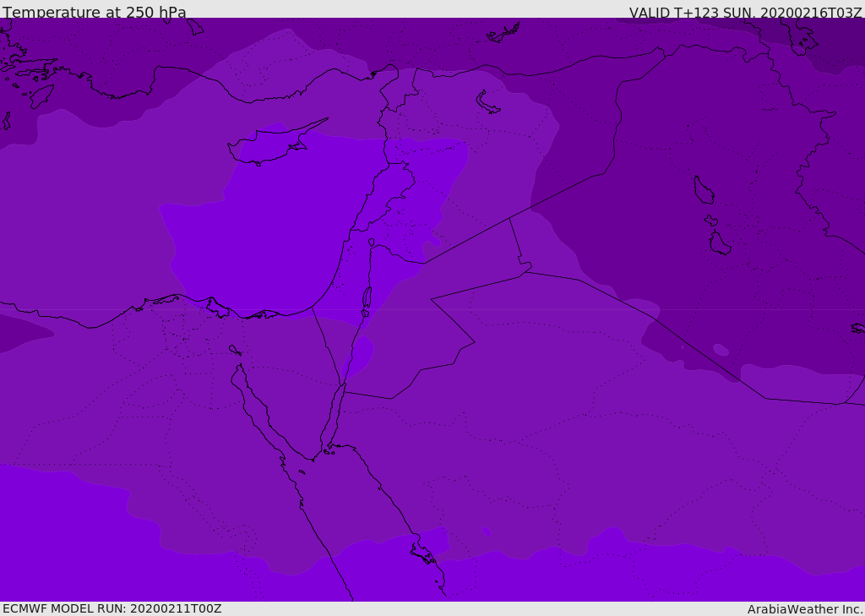The image size is (865, 616).
Task: Click the ArabiaWeather Inc. credit
Action: (x=805, y=609)
